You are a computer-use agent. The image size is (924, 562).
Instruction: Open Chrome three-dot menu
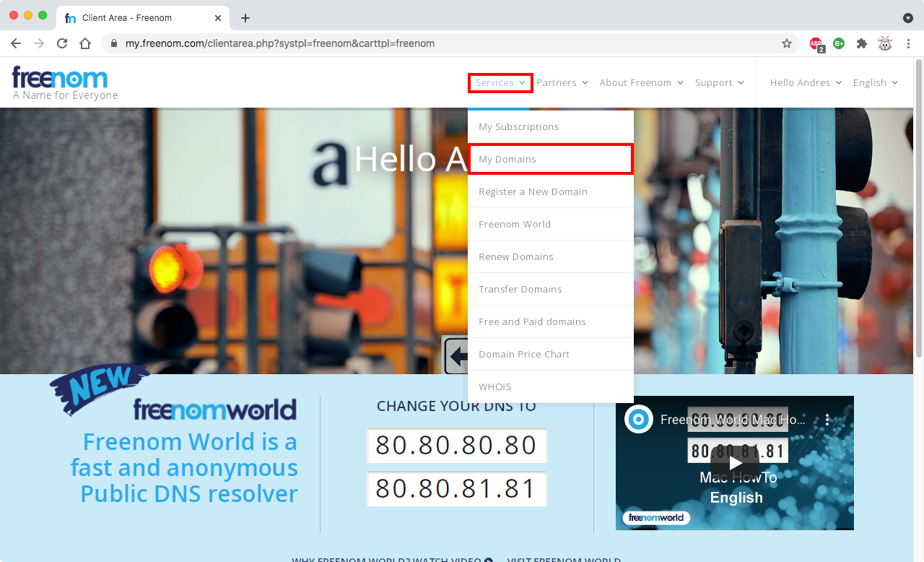908,43
